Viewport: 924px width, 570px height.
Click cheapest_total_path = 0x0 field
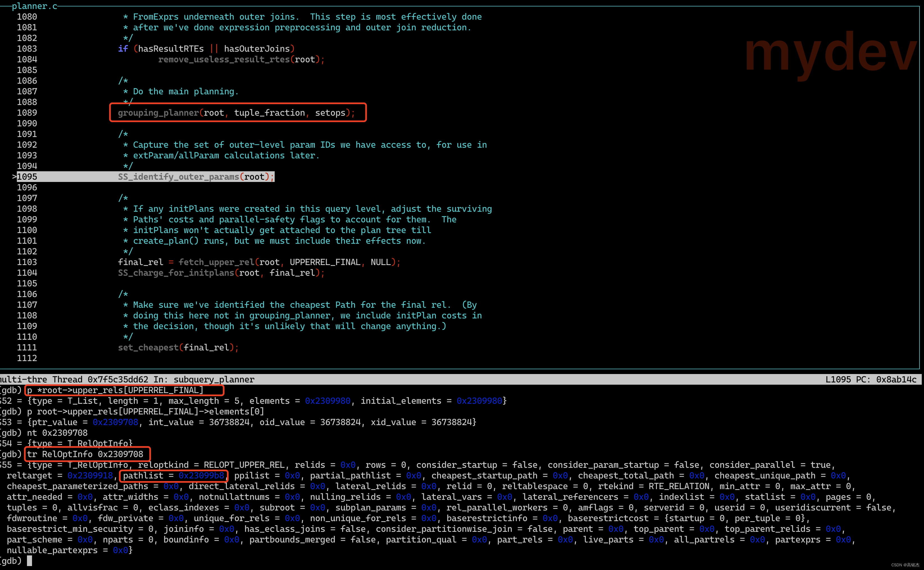641,476
